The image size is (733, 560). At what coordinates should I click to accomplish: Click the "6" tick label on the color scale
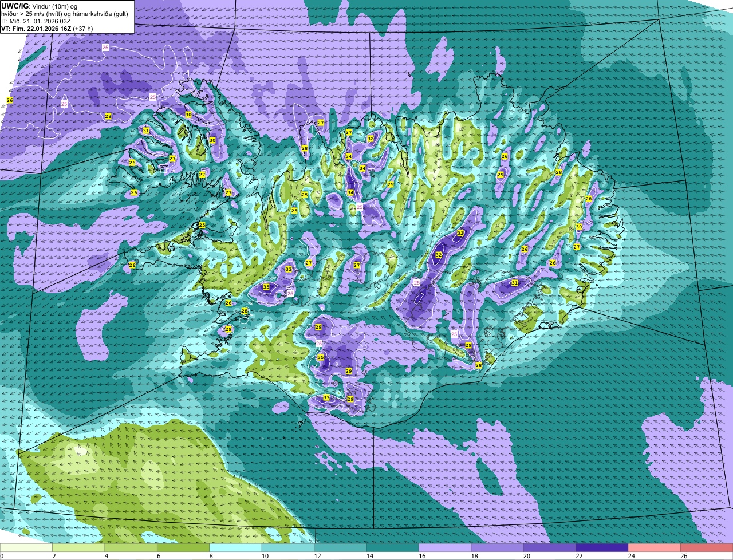pyautogui.click(x=157, y=556)
